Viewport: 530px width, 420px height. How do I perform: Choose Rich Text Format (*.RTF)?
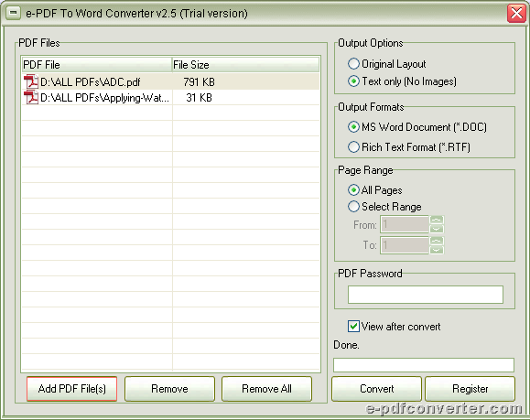tap(353, 147)
